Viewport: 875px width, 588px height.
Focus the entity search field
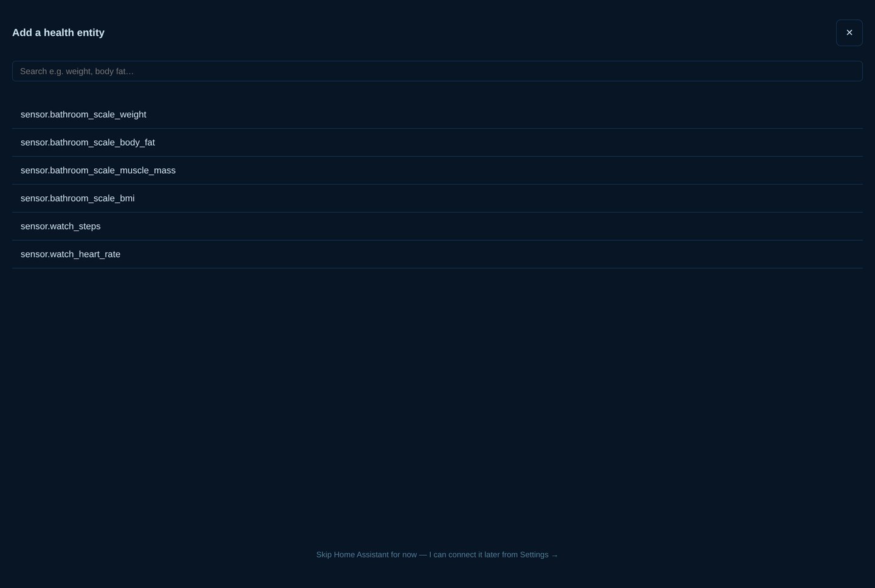tap(437, 71)
